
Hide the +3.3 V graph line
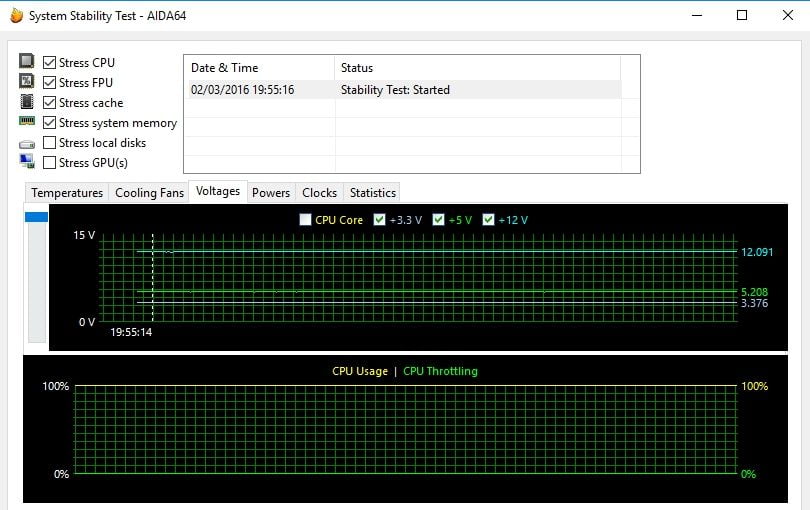379,220
